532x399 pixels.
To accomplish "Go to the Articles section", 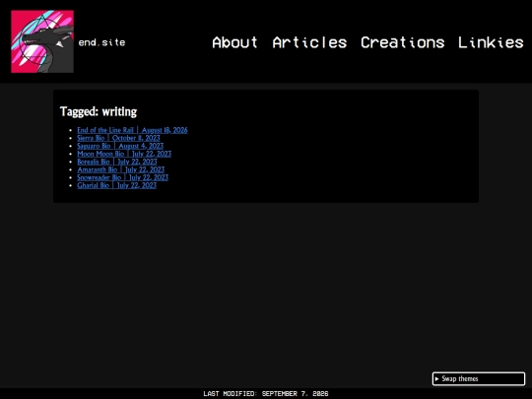I will pos(309,42).
